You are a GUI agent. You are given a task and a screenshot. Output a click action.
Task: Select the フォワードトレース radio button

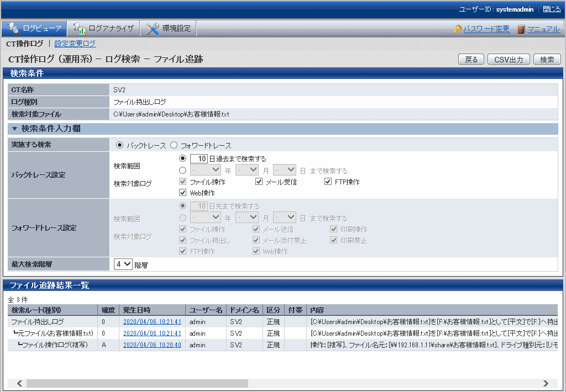click(174, 146)
